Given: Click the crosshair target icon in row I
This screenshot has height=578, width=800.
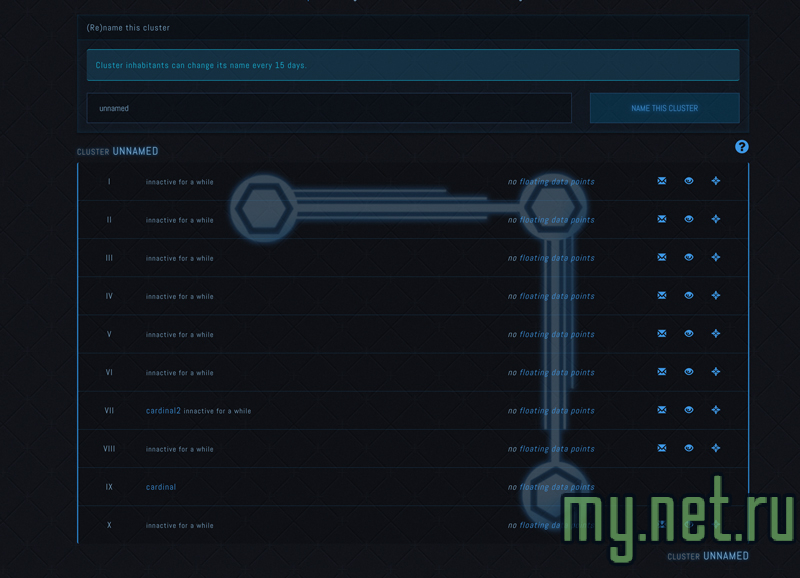Looking at the screenshot, I should 716,181.
